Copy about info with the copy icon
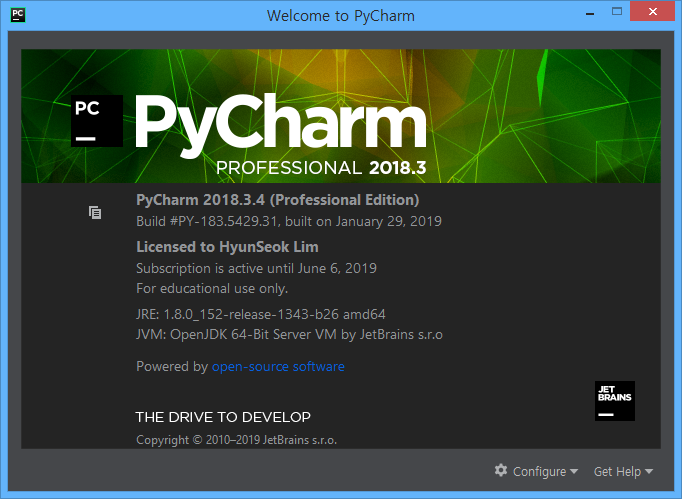Screen dimensions: 682x499 pos(95,212)
